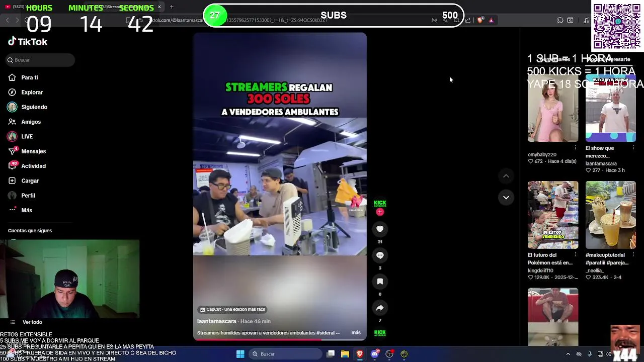Click laantamascara name under El show thumbnail
Image resolution: width=644 pixels, height=362 pixels.
pos(601,163)
